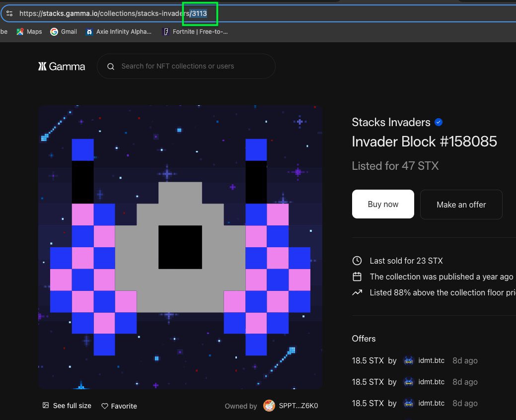Viewport: 516px width, 420px height.
Task: Click the Gamma logo
Action: pos(62,67)
